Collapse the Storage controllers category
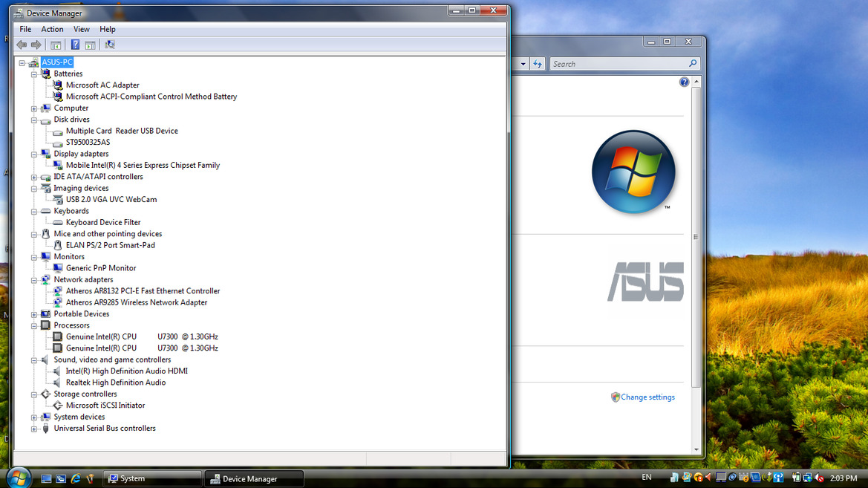Image resolution: width=868 pixels, height=488 pixels. (x=33, y=394)
